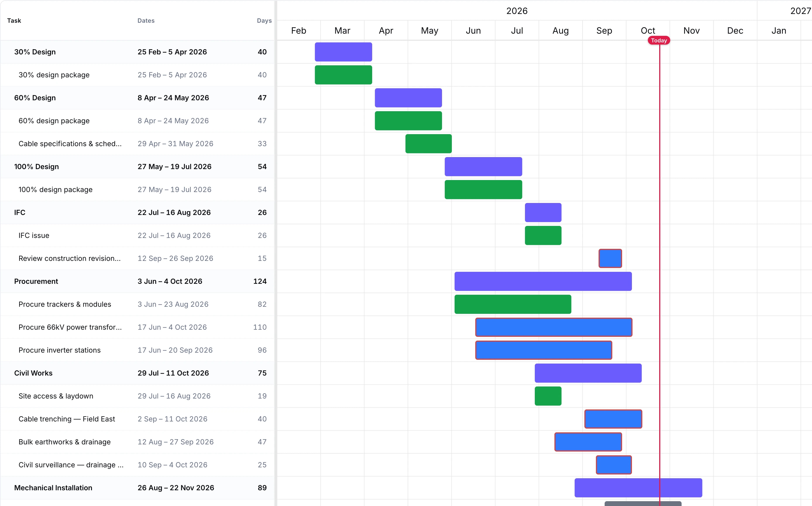
Task: Click the purple Procurement summary bar
Action: [x=543, y=281]
